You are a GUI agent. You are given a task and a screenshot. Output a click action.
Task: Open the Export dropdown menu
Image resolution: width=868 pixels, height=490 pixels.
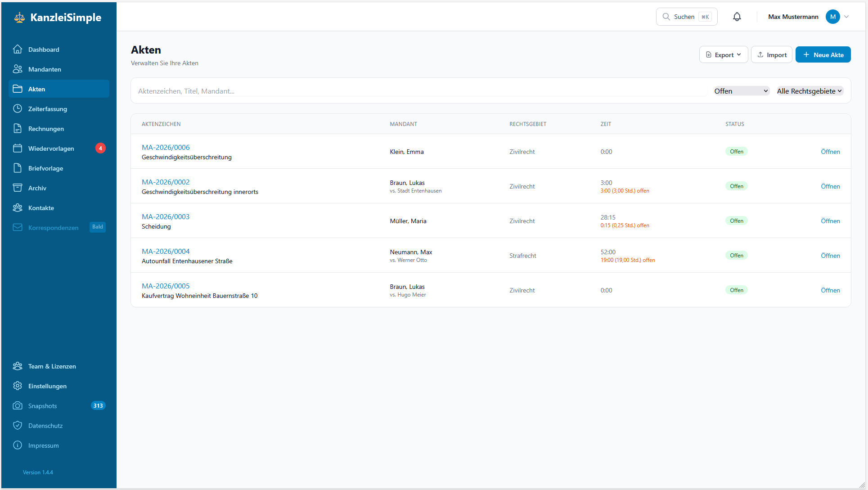pos(723,54)
